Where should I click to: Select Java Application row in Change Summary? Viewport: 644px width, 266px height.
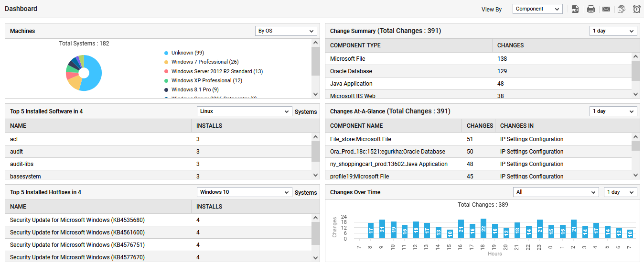tap(478, 84)
